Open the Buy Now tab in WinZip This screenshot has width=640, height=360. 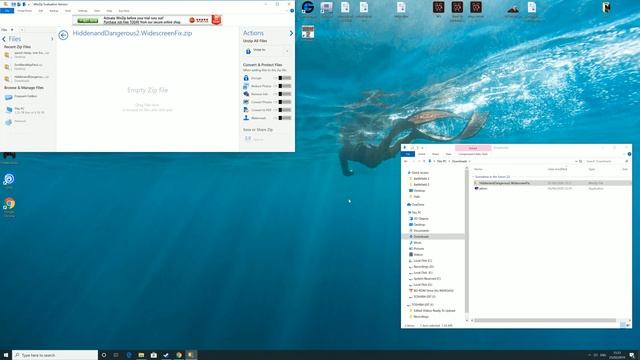click(x=124, y=11)
